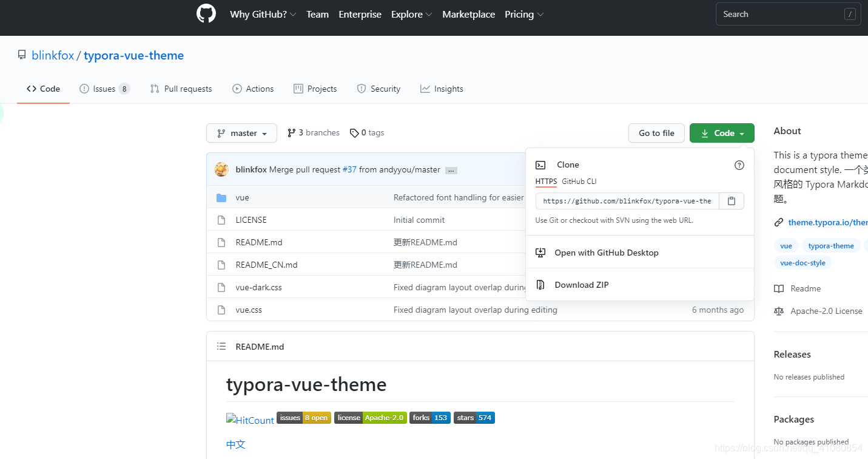
Task: Open the Packages section heading
Action: pyautogui.click(x=794, y=419)
